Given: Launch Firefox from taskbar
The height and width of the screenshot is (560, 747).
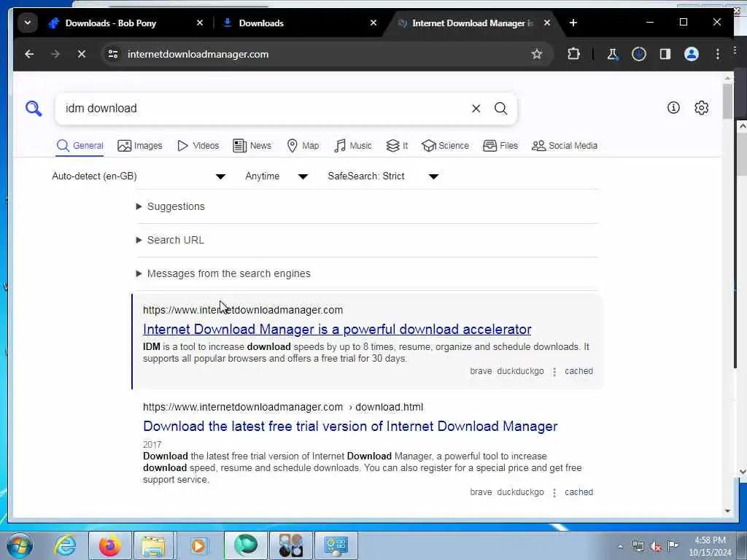Looking at the screenshot, I should 109,545.
